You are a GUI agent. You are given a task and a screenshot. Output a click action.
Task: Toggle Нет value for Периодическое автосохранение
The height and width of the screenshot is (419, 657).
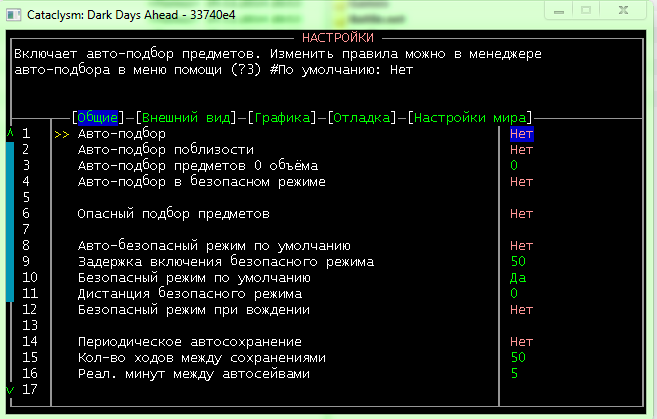[522, 341]
